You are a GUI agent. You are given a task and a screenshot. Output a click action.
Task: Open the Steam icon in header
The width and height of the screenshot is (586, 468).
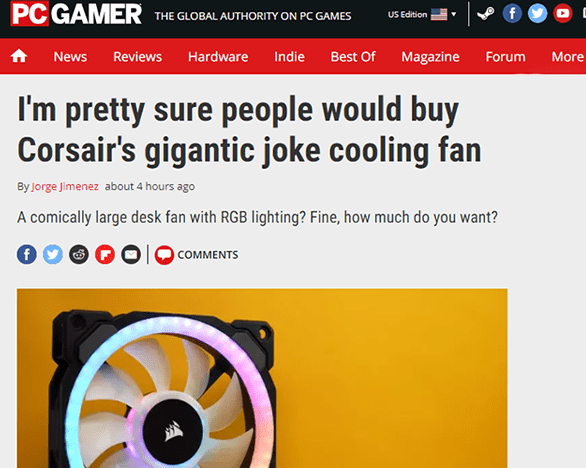(485, 14)
